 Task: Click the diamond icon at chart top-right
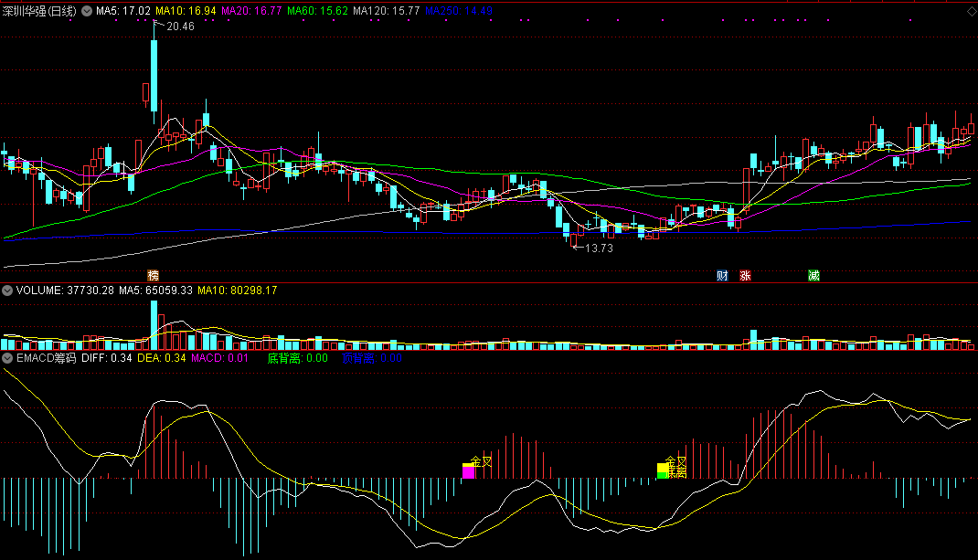tap(972, 11)
